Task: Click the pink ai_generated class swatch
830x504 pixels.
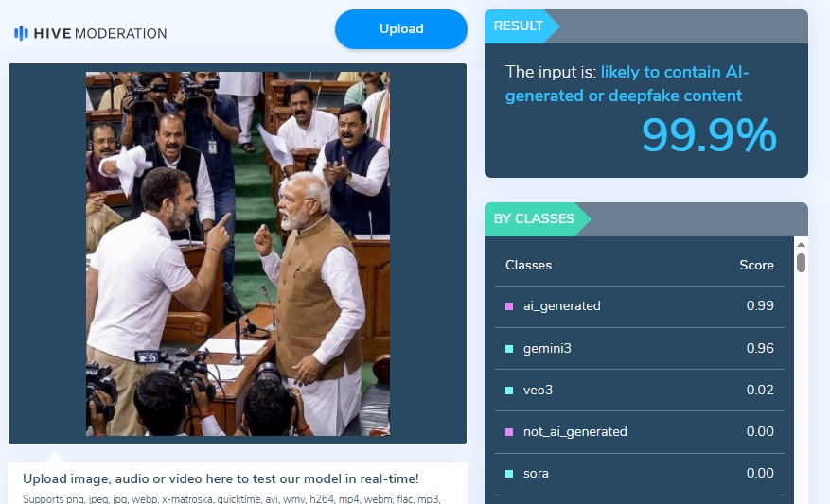Action: 509,306
